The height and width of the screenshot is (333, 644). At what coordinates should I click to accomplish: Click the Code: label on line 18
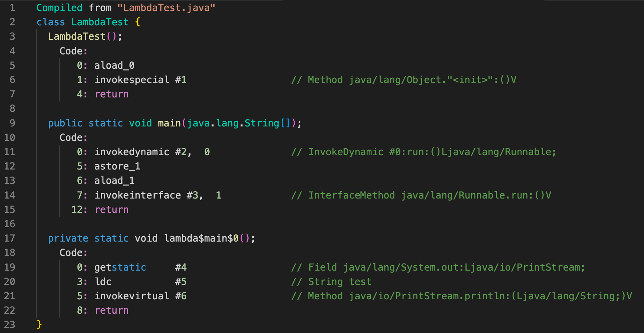pyautogui.click(x=73, y=253)
